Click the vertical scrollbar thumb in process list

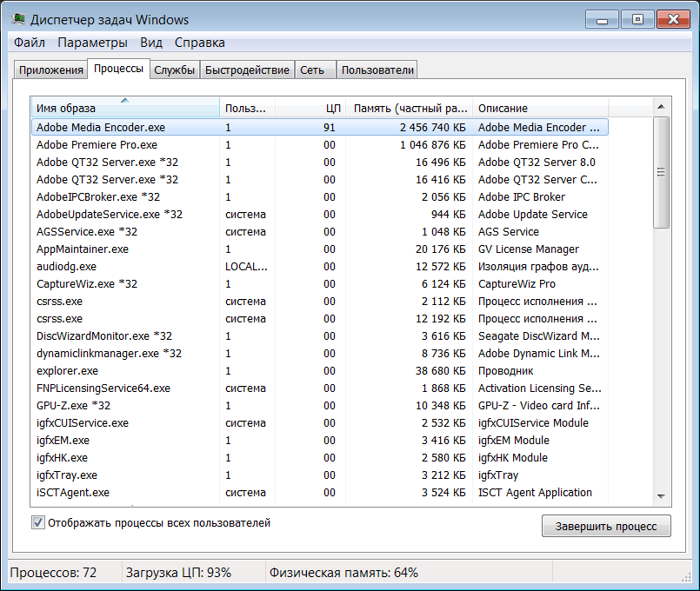[x=661, y=172]
